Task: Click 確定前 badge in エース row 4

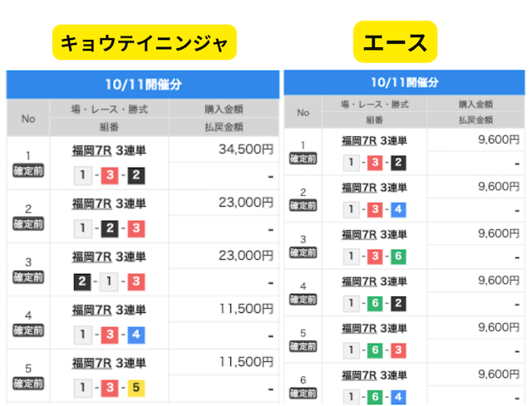Action: click(x=303, y=300)
